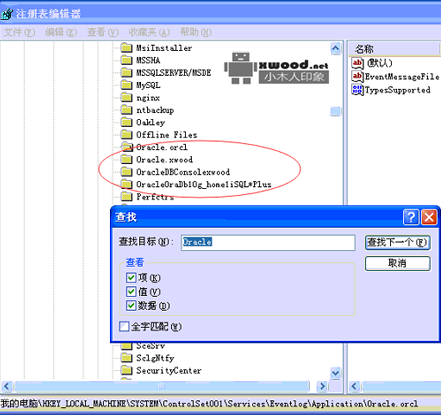Select the SceSrv folder icon

(x=126, y=346)
